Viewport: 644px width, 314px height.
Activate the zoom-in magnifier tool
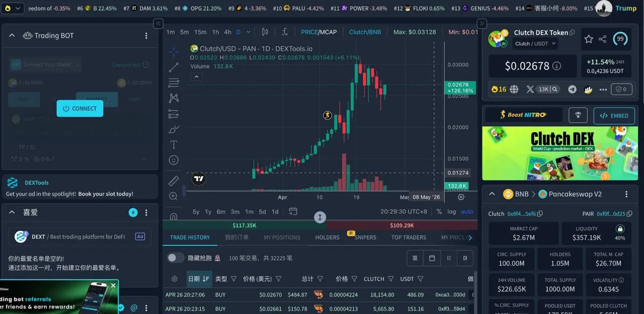tap(174, 196)
